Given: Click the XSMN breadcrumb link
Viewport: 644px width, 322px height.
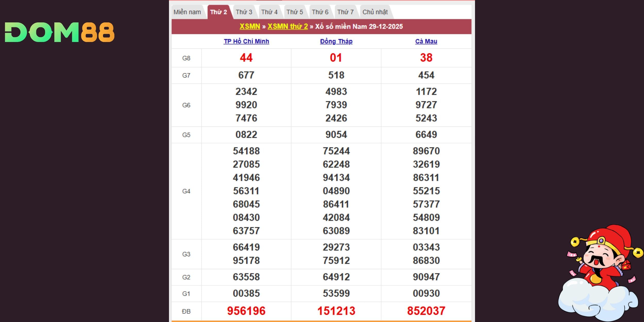Looking at the screenshot, I should (x=250, y=27).
